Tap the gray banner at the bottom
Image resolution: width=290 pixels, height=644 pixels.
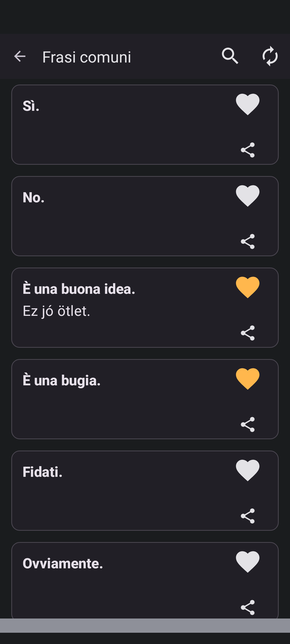pos(145,625)
